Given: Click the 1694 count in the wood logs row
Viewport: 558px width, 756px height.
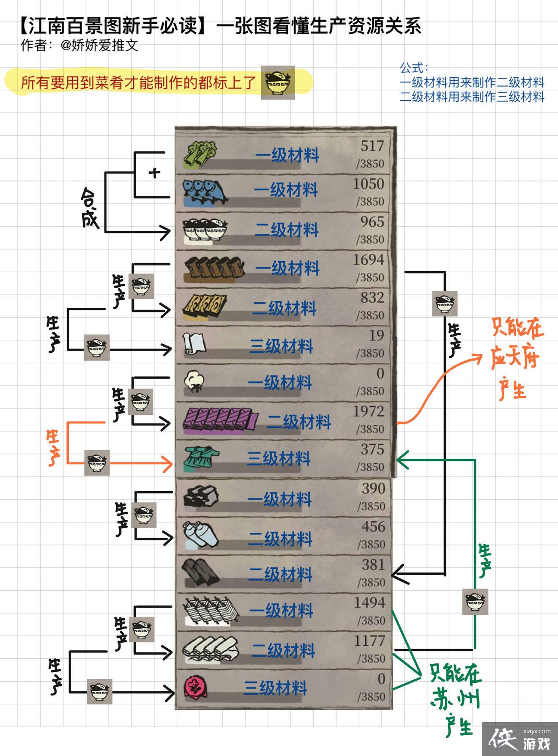Looking at the screenshot, I should tap(369, 260).
